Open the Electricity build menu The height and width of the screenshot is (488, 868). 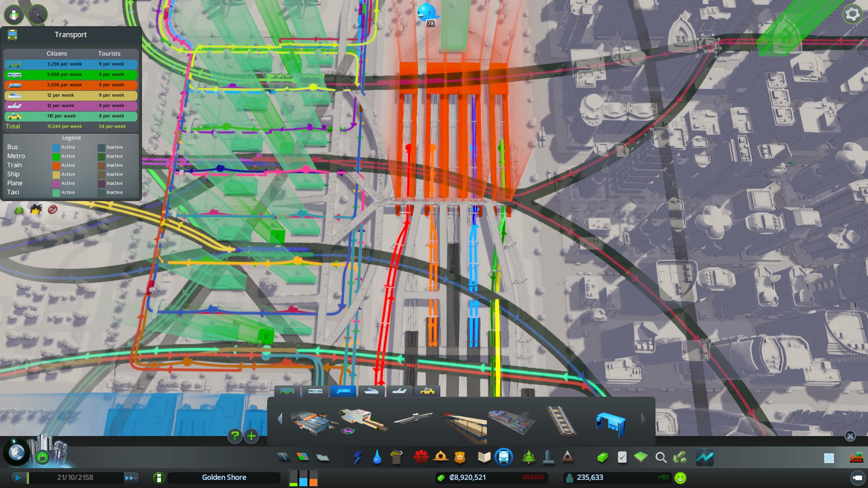click(358, 458)
